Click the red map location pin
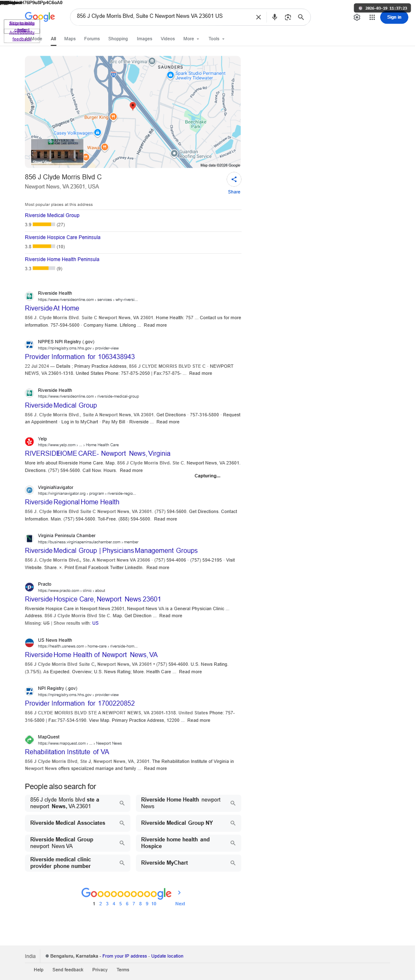 (x=133, y=106)
